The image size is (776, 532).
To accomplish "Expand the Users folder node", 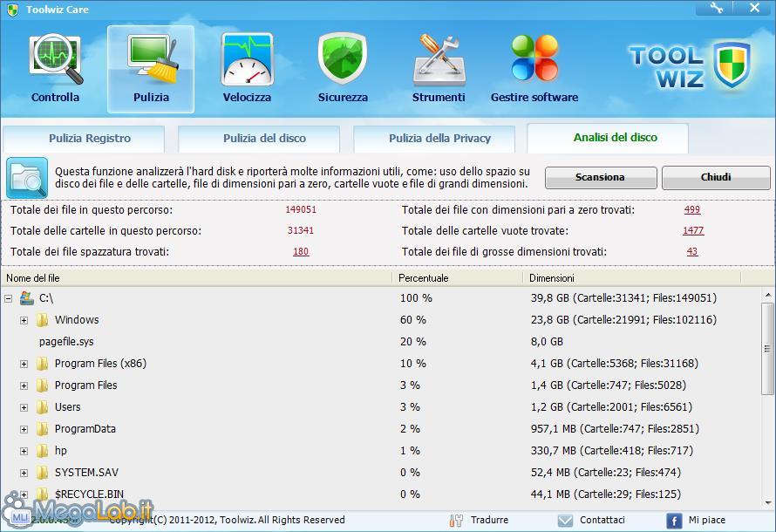I will tap(24, 407).
